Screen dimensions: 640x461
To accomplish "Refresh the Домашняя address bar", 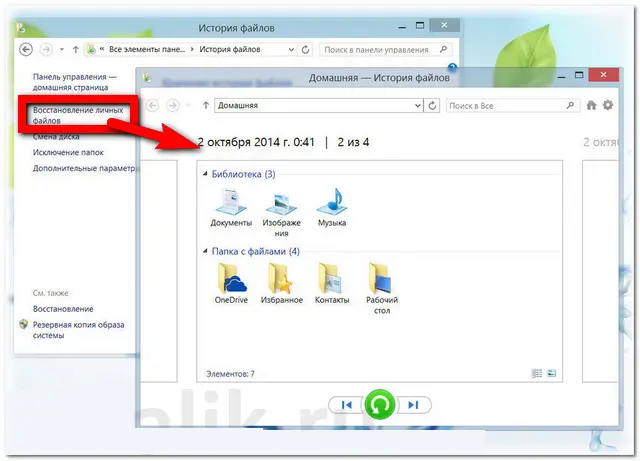I will [x=432, y=106].
